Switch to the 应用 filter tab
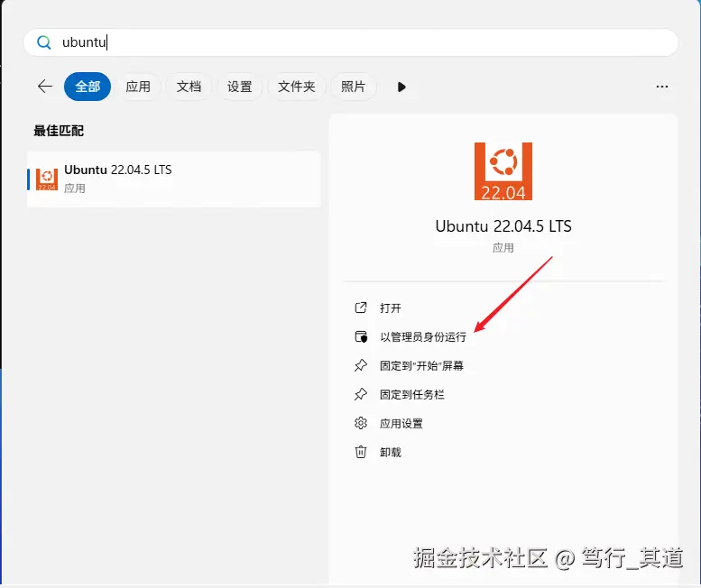701x588 pixels. (x=138, y=87)
